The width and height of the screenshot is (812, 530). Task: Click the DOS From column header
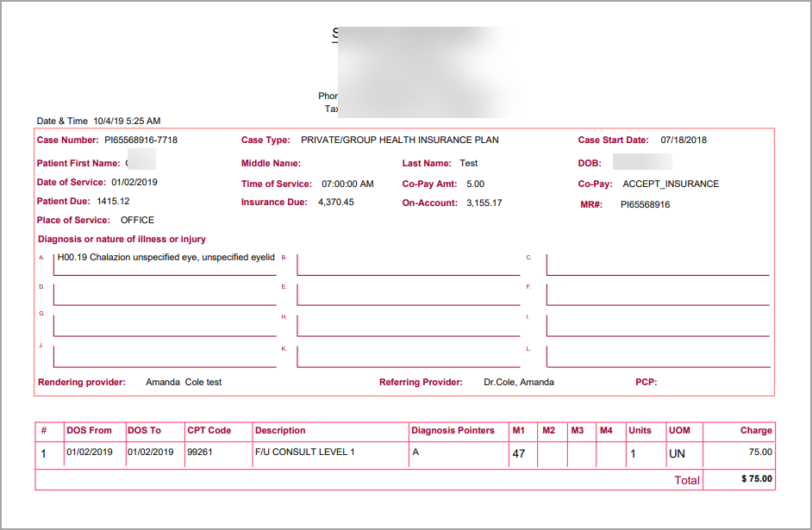point(89,430)
